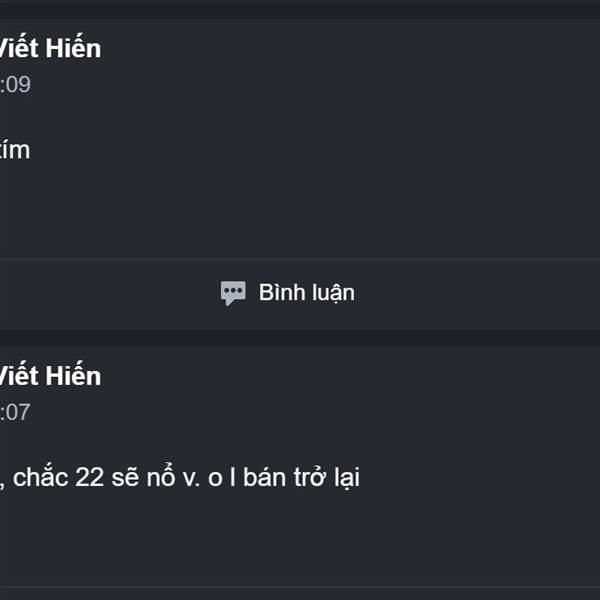
Task: Click the number 22 in the lower post
Action: tap(90, 478)
